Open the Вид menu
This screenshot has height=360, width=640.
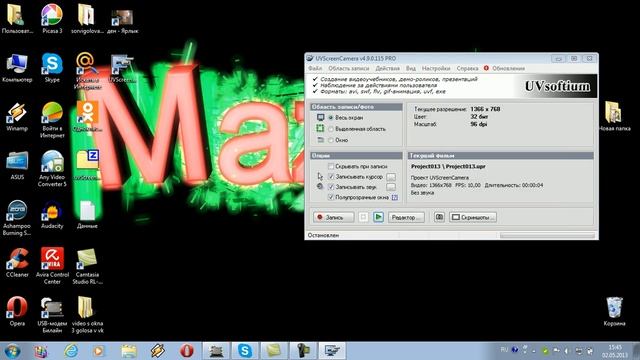coord(411,68)
